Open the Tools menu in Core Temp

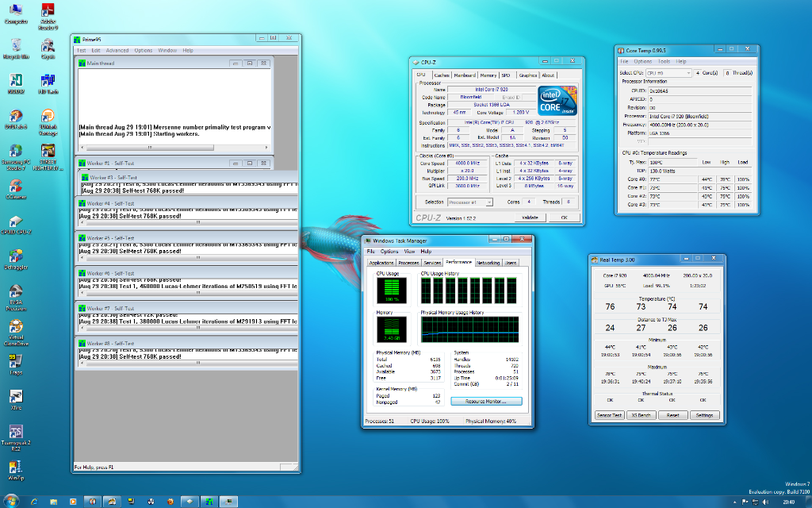664,61
